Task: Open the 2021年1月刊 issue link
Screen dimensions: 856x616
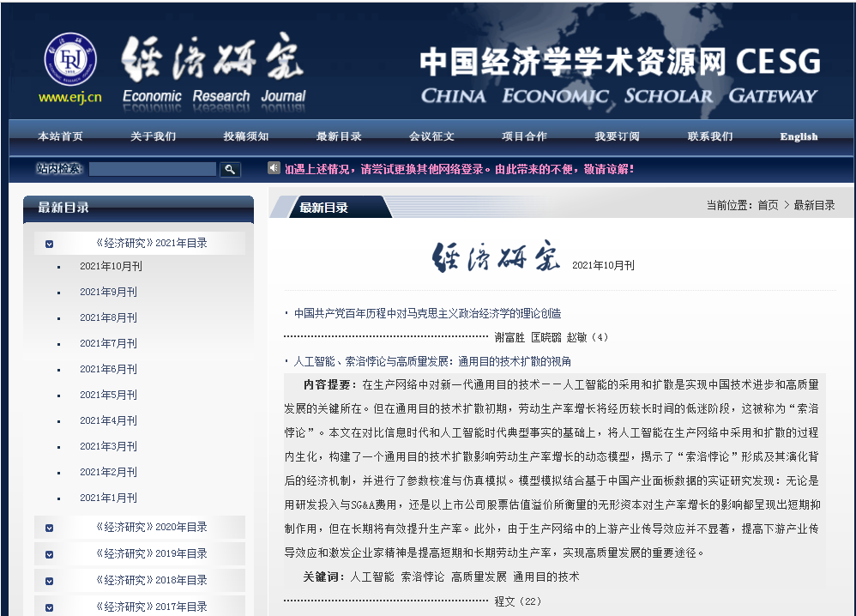Action: pyautogui.click(x=108, y=498)
